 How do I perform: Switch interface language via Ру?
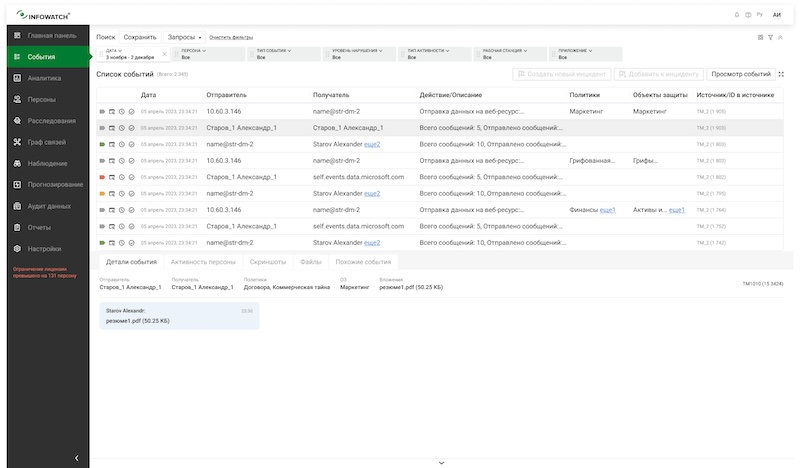click(x=760, y=15)
